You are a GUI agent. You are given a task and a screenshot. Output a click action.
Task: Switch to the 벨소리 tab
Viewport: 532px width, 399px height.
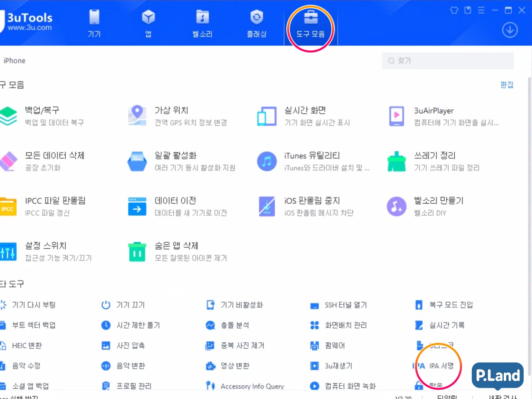point(202,23)
